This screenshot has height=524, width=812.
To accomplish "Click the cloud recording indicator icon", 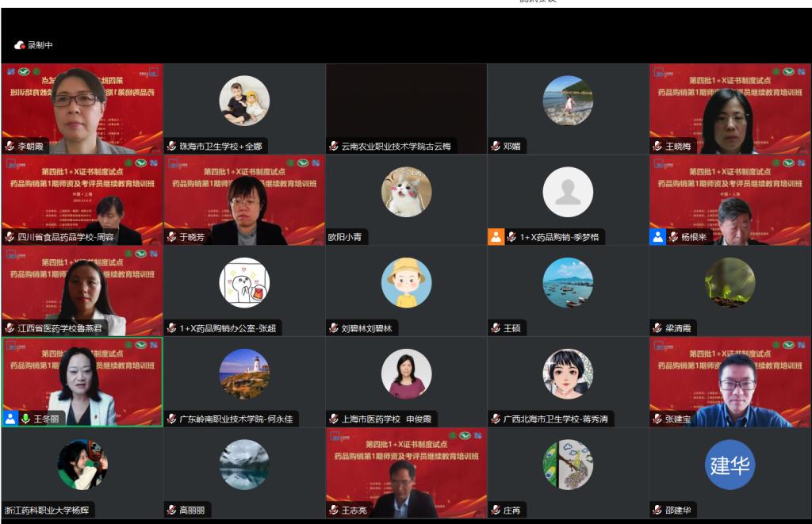I will (20, 45).
